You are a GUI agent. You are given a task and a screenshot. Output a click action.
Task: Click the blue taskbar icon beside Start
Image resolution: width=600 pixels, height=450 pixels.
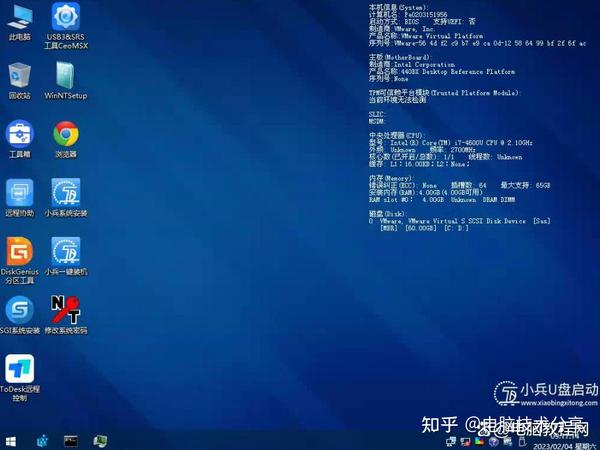[42, 441]
